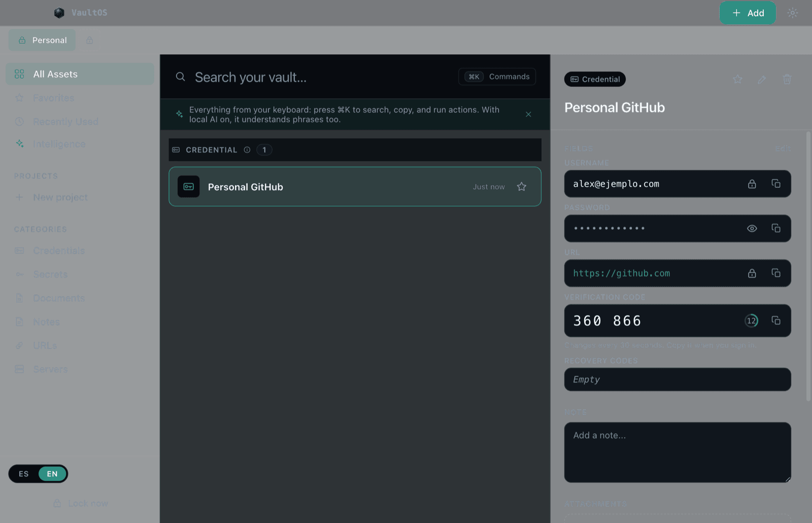Click the lock icon in the username field

click(752, 184)
